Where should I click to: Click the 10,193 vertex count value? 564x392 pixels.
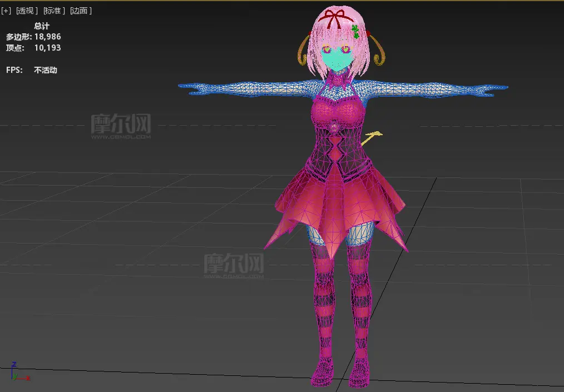coord(47,48)
